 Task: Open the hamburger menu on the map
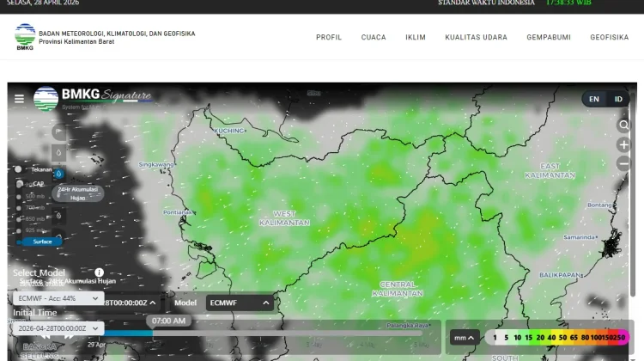click(19, 99)
